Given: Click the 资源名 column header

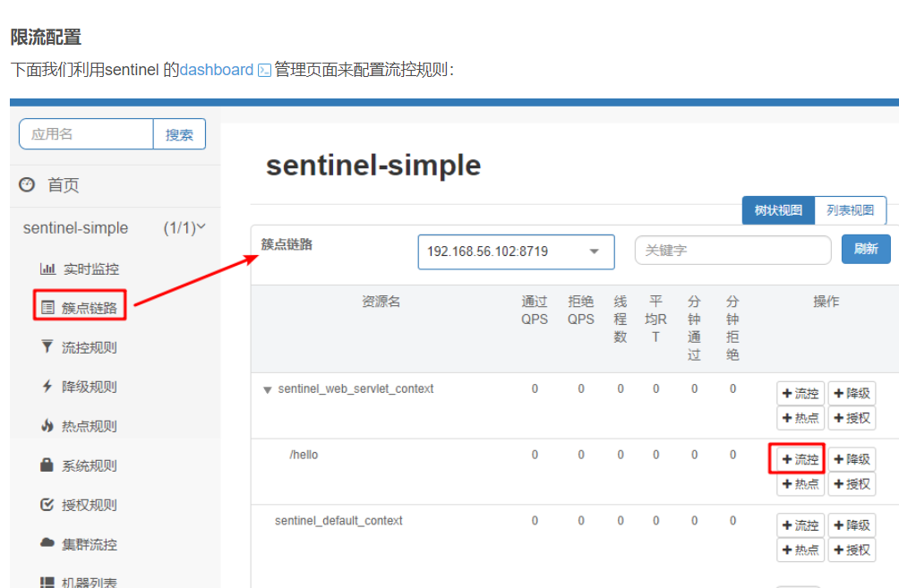Looking at the screenshot, I should click(381, 302).
